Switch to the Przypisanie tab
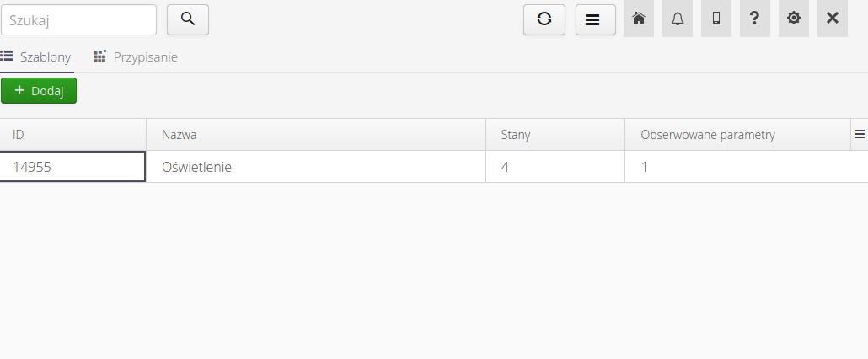Image resolution: width=868 pixels, height=359 pixels. pos(136,57)
